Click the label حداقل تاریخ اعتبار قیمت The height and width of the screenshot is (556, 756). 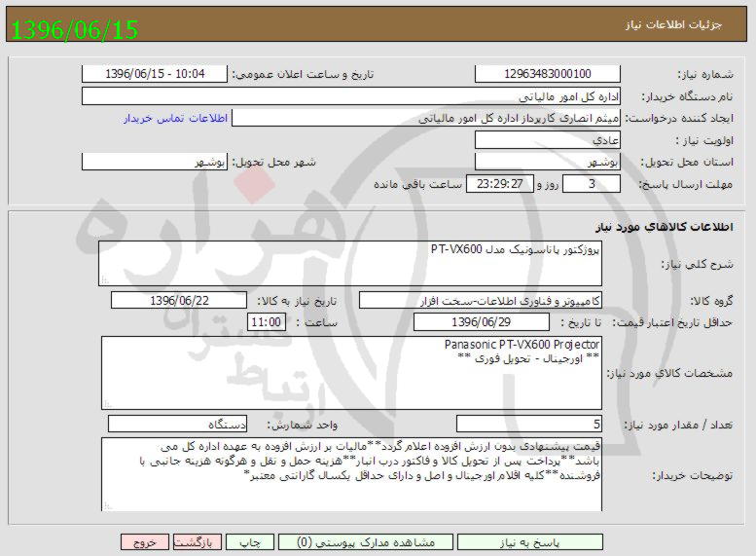[x=672, y=322]
